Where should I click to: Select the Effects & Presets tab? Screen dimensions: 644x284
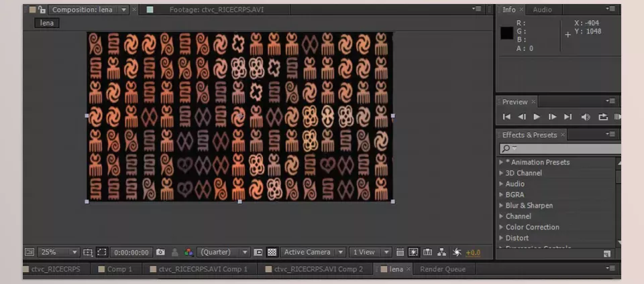coord(529,135)
